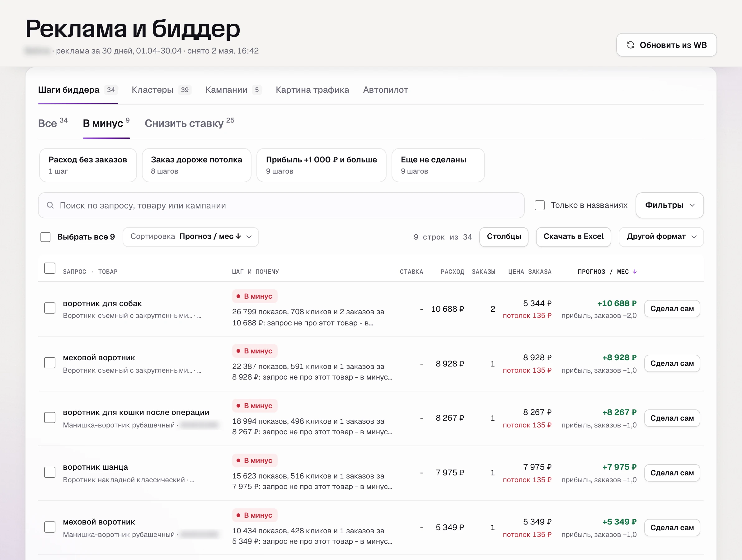Filter by Прибыль +1 000 ₽ и больше card
The height and width of the screenshot is (560, 742).
(x=321, y=165)
